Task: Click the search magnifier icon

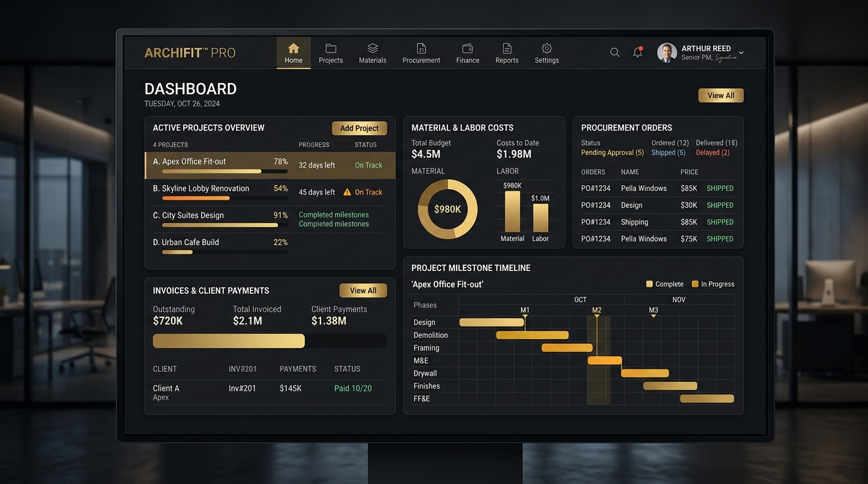Action: [x=614, y=53]
